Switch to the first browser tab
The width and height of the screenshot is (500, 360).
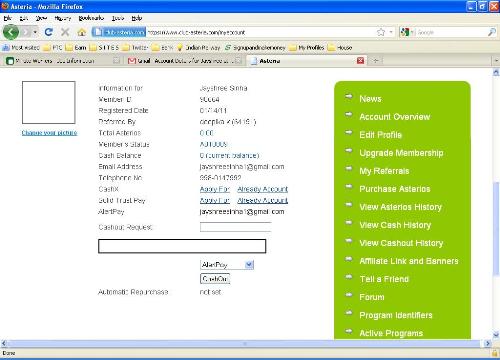click(x=63, y=61)
